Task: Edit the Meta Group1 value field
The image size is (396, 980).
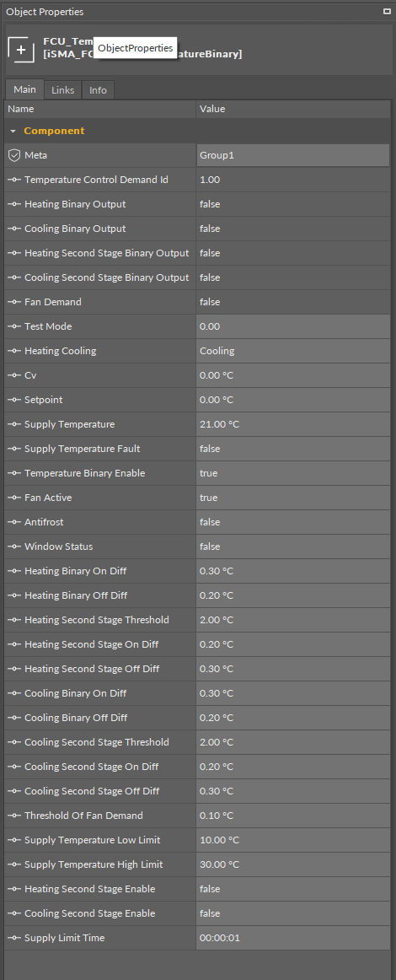Action: [x=293, y=155]
